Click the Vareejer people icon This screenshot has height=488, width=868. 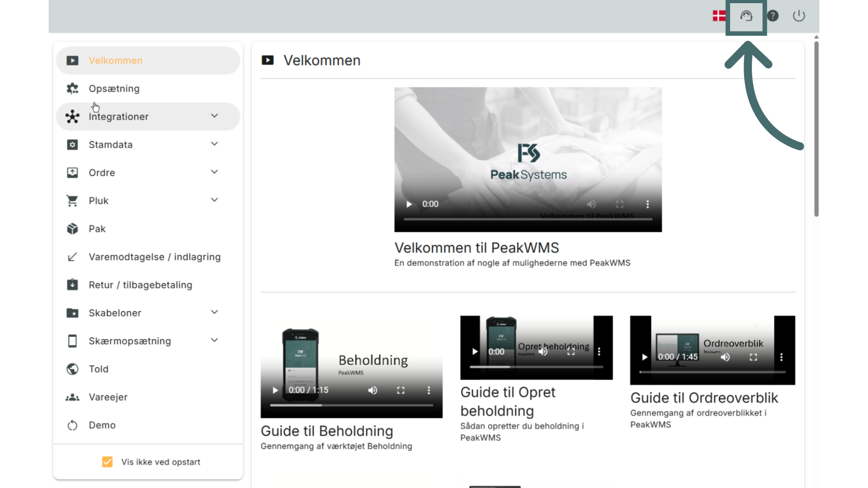click(72, 397)
